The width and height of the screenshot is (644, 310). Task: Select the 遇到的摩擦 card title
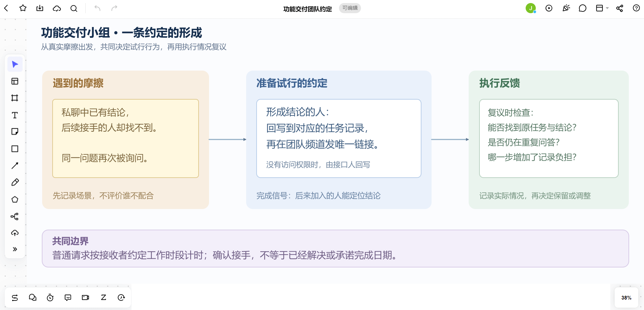tap(78, 83)
